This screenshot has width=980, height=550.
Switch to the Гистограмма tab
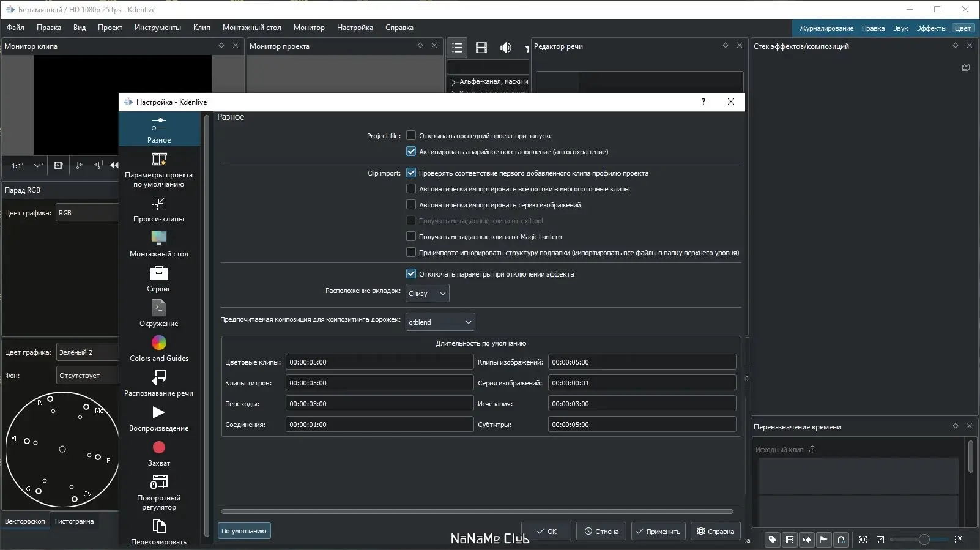pyautogui.click(x=75, y=521)
